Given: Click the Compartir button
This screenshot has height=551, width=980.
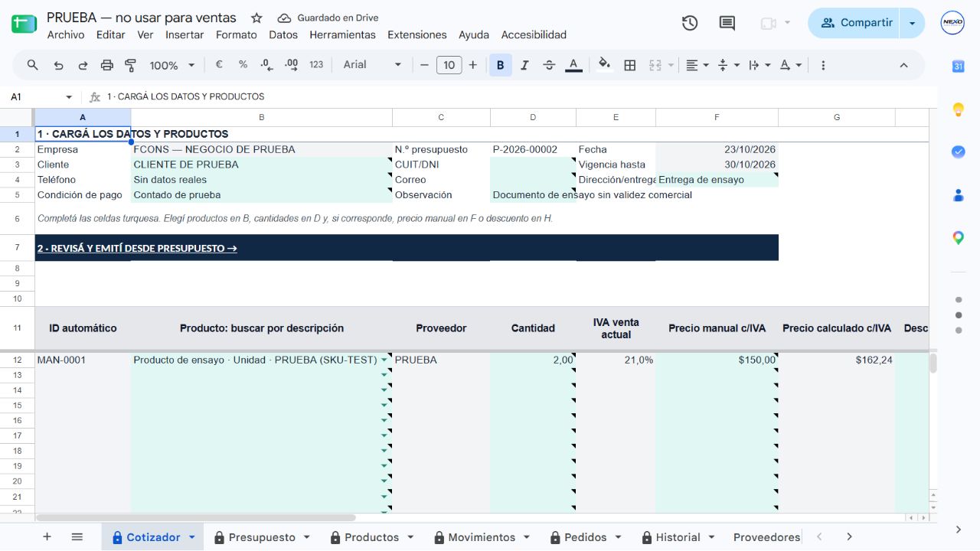Looking at the screenshot, I should point(854,23).
